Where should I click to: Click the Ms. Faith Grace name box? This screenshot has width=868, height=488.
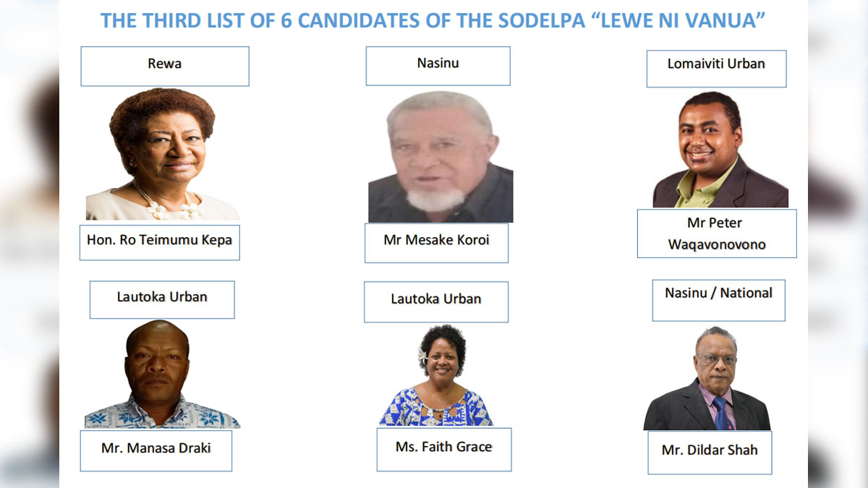tap(443, 449)
